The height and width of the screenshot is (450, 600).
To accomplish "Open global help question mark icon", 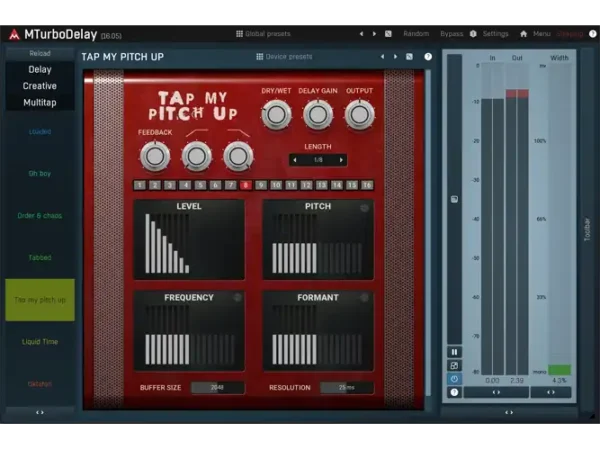I will pos(593,34).
